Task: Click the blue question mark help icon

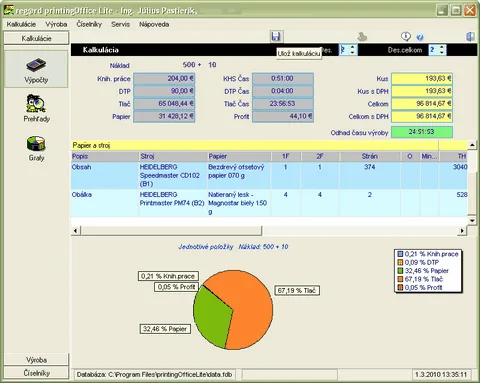Action: point(420,37)
